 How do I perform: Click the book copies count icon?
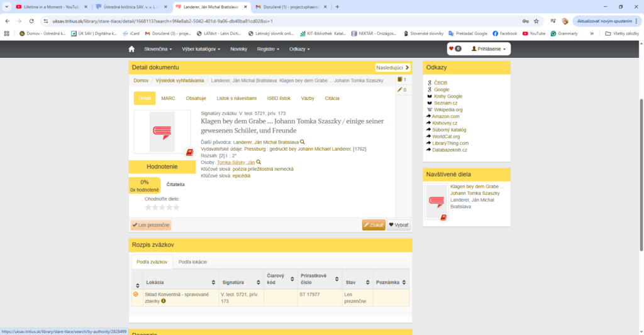coord(401,80)
